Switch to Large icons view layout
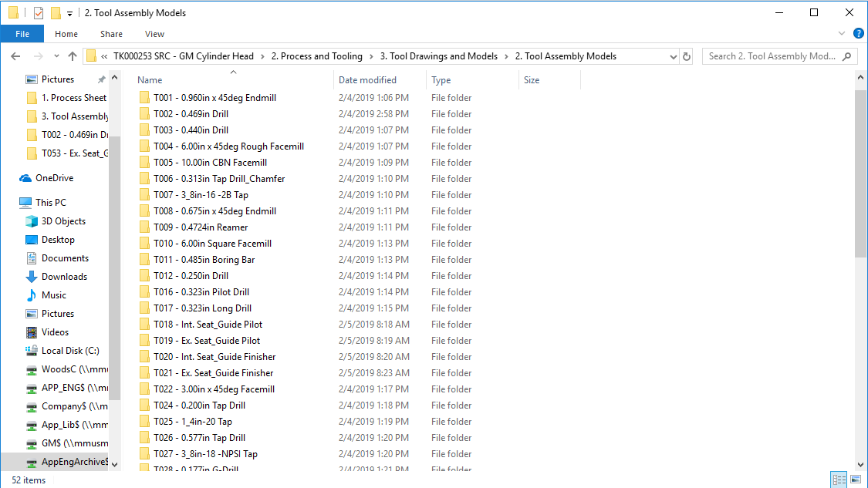Viewport: 868px width, 488px height. 854,480
